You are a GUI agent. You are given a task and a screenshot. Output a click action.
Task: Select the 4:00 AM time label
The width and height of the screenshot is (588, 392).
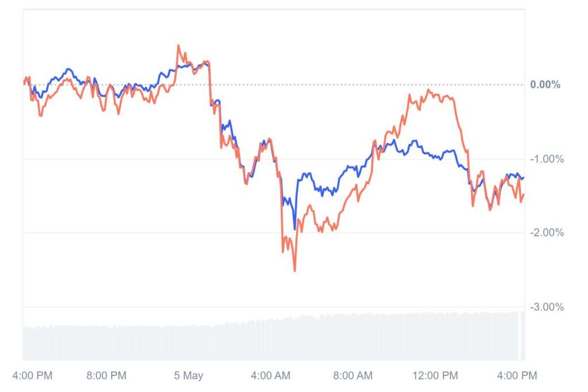[272, 376]
